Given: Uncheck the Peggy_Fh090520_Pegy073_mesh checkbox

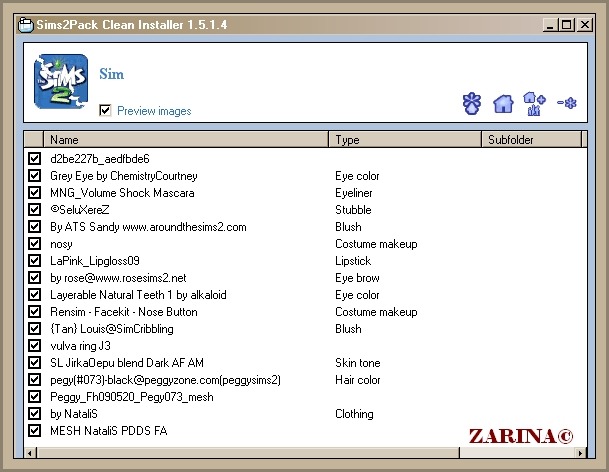Looking at the screenshot, I should [35, 397].
